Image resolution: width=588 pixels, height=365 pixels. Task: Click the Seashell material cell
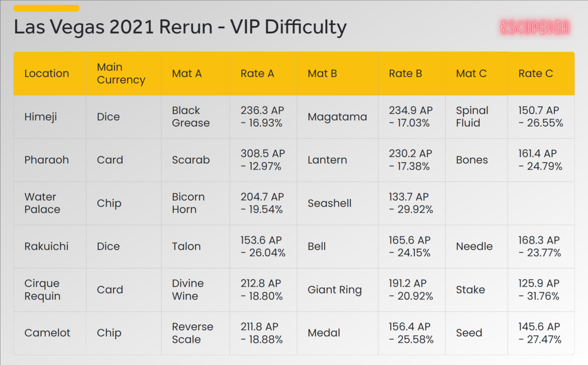coord(330,203)
